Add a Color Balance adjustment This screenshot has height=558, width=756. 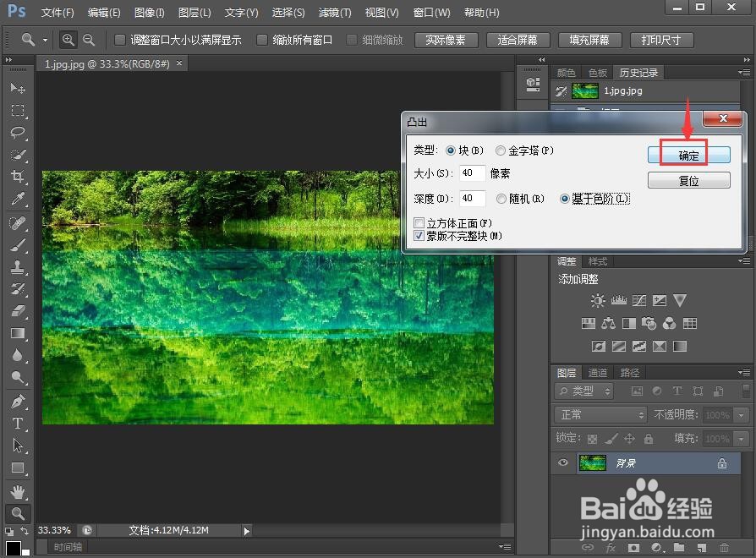point(608,323)
